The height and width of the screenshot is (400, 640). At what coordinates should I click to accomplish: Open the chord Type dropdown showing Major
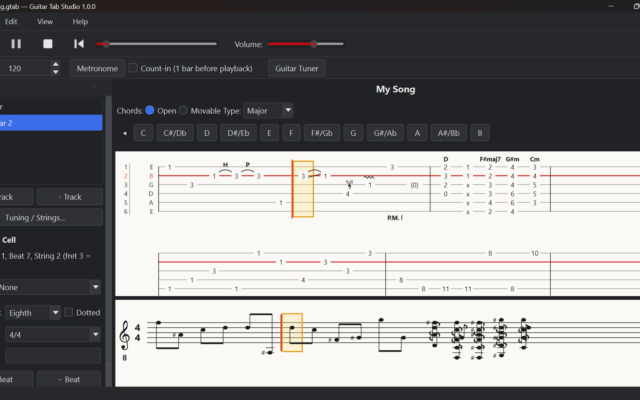[x=268, y=110]
